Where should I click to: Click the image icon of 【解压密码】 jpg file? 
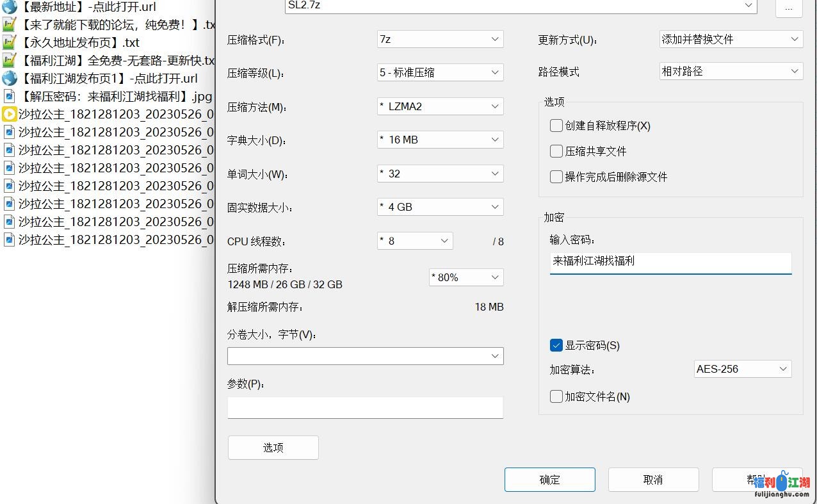(x=9, y=97)
